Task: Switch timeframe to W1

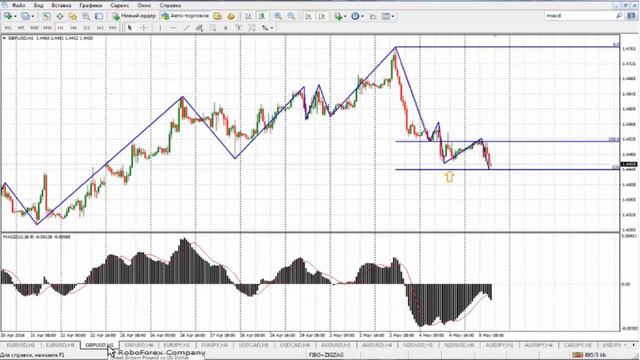Action: click(100, 28)
